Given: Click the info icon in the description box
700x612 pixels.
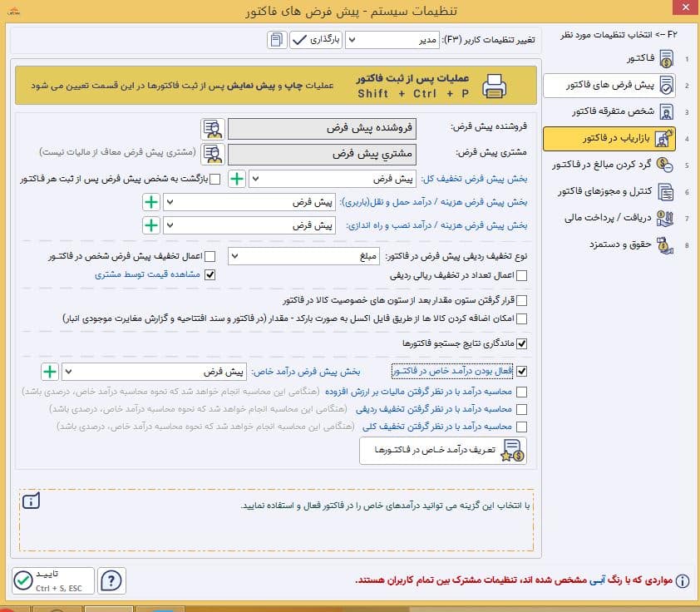Looking at the screenshot, I should (31, 501).
